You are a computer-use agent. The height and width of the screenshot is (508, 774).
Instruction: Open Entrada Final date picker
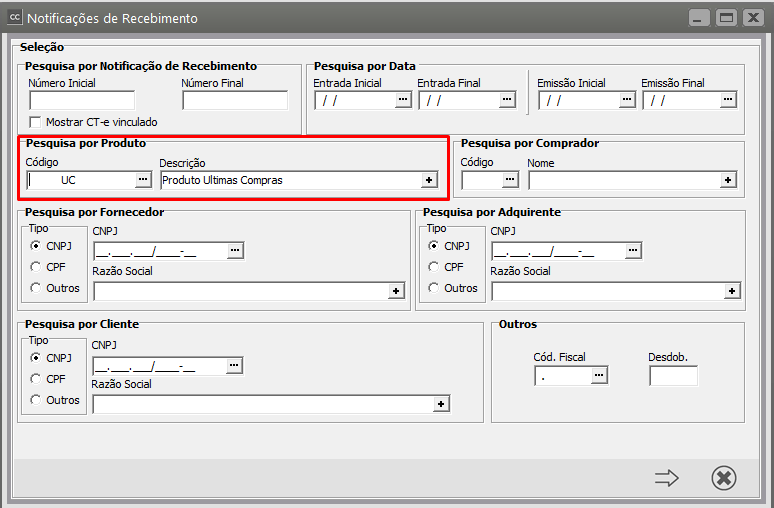pos(507,100)
